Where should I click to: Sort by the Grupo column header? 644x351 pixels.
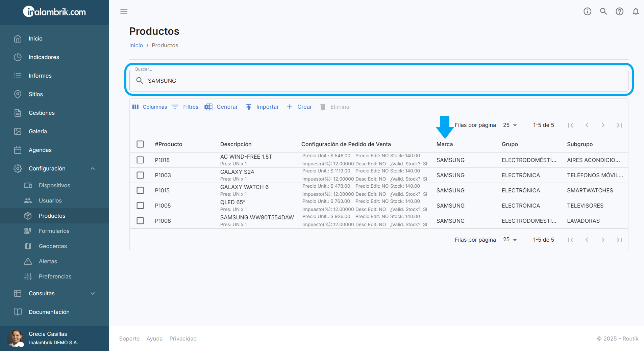click(x=510, y=144)
